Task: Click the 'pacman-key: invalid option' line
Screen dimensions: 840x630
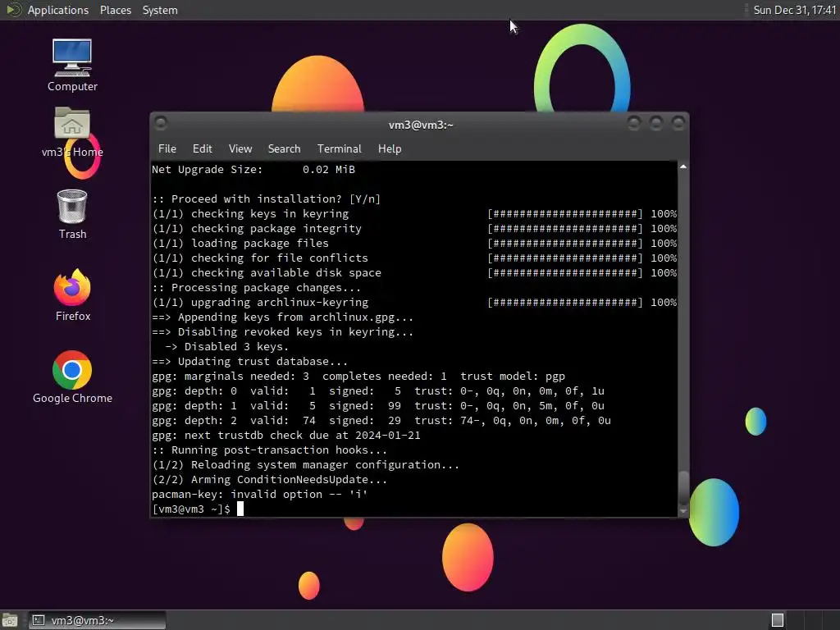Action: click(259, 495)
